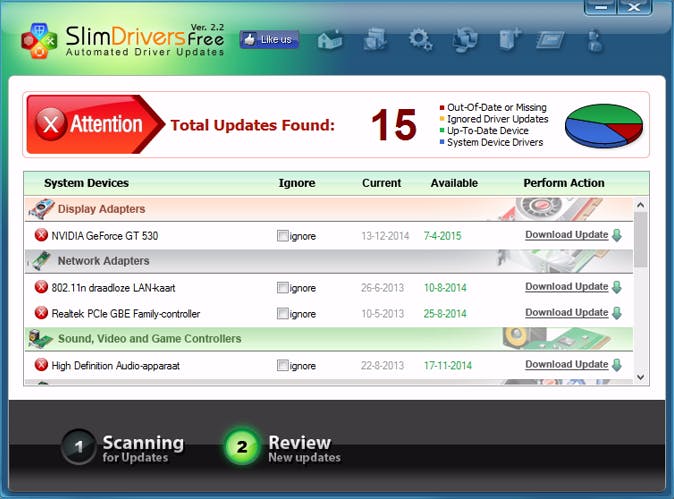Screen dimensions: 674x499
Task: Select the 802.11n draadloze LAN-kaart name
Action: point(113,288)
